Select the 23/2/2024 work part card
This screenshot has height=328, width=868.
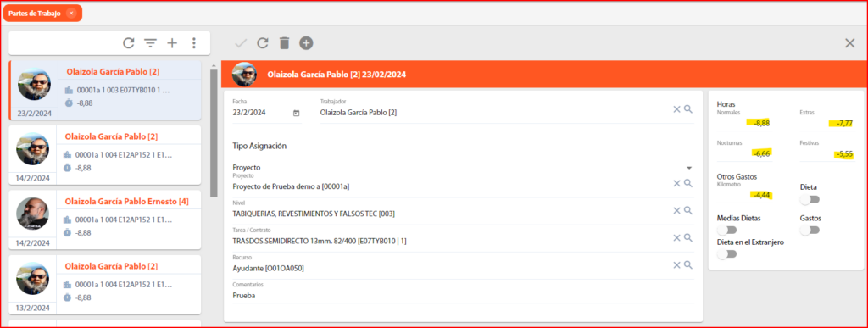(x=105, y=90)
